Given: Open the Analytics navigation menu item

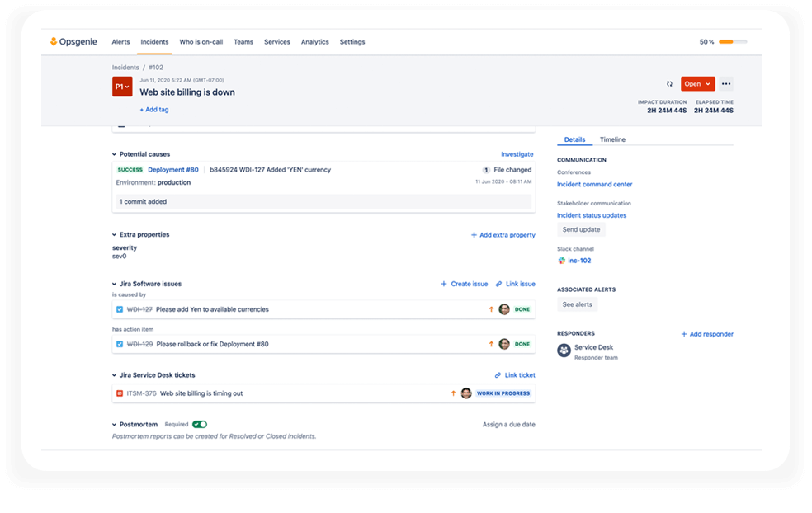Looking at the screenshot, I should click(314, 41).
